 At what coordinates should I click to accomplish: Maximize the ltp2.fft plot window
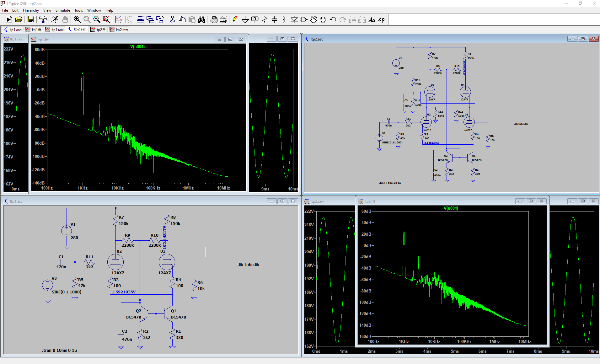(531, 201)
